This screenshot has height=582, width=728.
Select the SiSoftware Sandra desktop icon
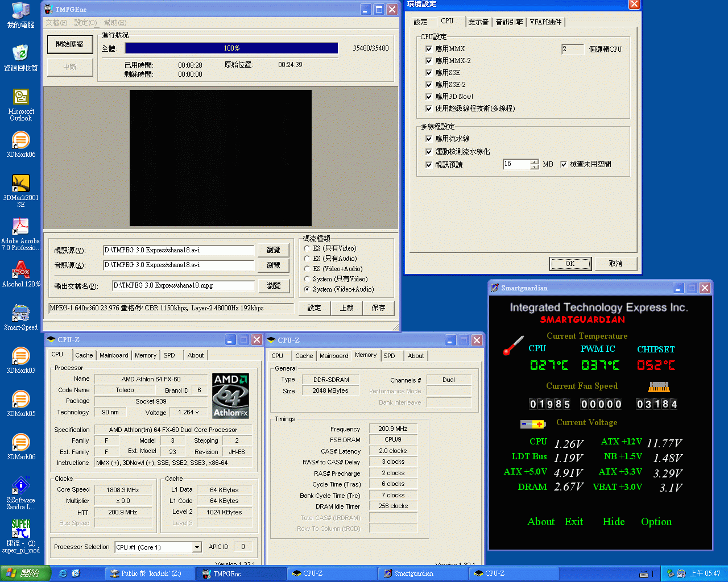(x=21, y=493)
